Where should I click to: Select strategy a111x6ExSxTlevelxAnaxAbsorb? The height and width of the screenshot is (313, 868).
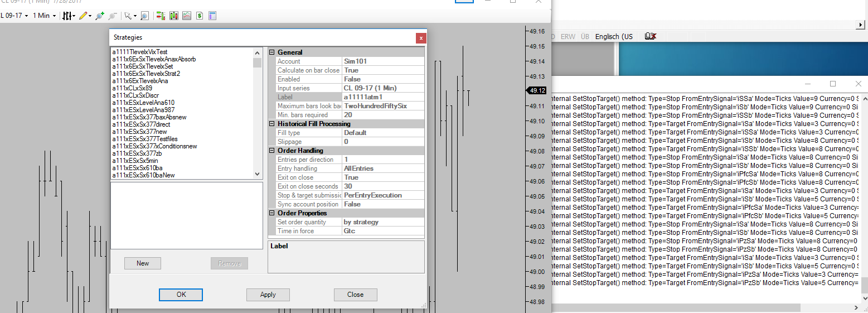tap(154, 59)
